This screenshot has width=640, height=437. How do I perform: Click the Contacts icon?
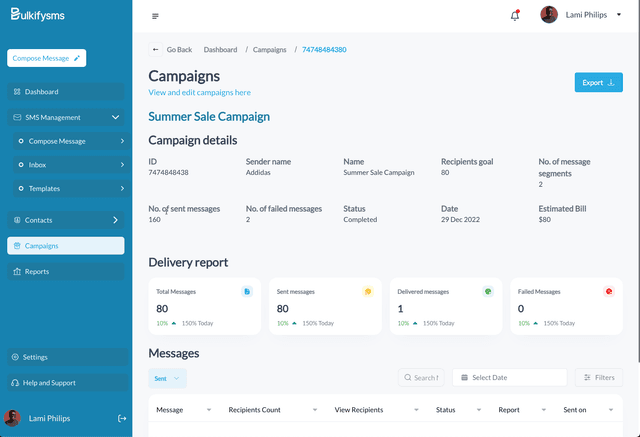point(17,220)
